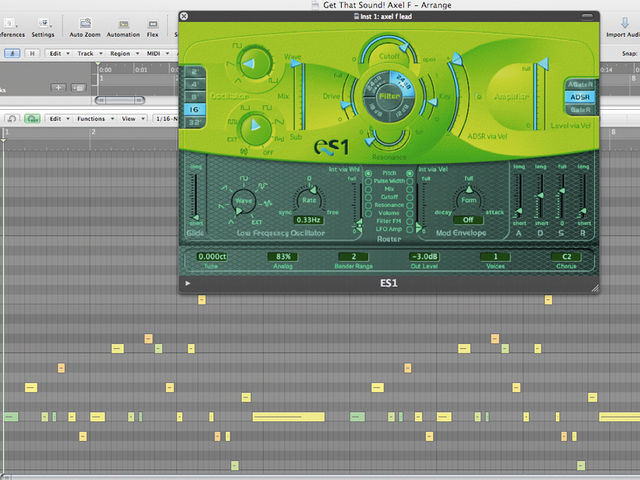The height and width of the screenshot is (480, 640).
Task: Click the ES1 Drive control handle
Action: [346, 105]
